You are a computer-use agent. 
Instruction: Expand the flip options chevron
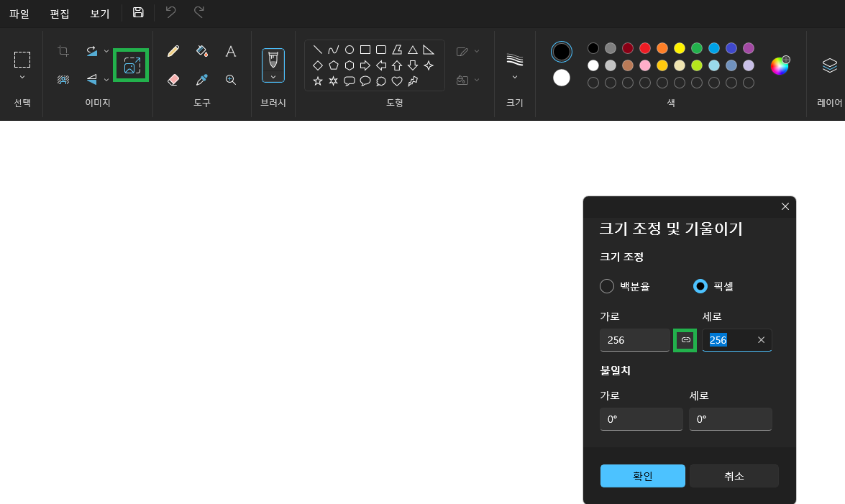[x=106, y=80]
